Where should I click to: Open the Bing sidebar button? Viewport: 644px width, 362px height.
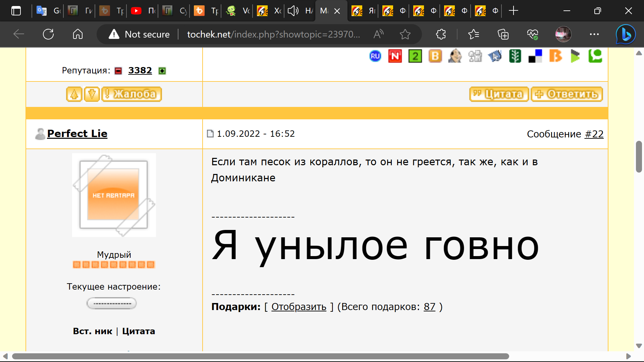point(626,34)
